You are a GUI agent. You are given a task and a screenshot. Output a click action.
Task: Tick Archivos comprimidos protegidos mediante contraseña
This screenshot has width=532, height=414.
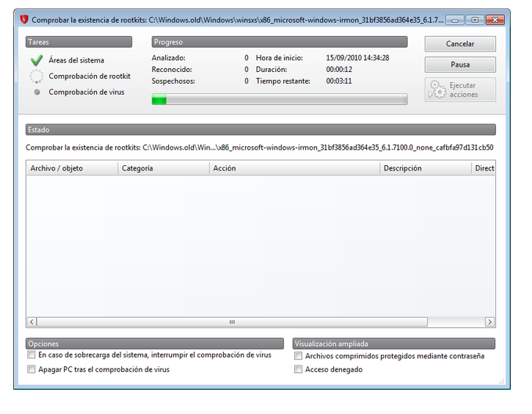(298, 356)
